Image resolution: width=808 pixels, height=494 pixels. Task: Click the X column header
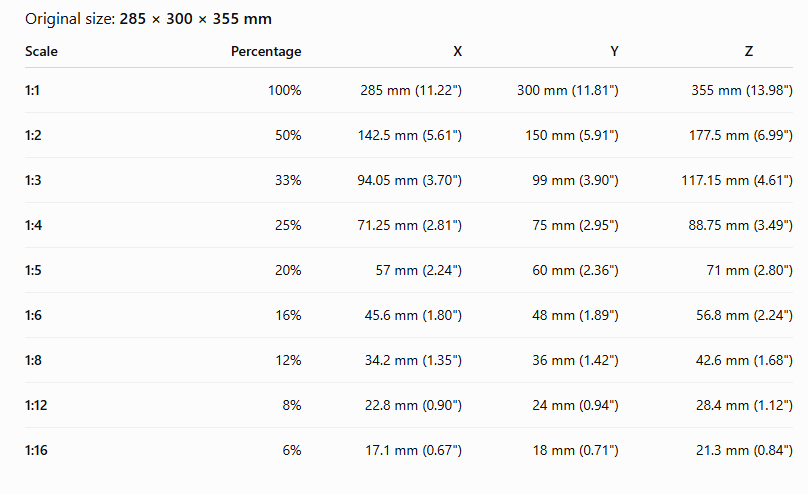(458, 52)
